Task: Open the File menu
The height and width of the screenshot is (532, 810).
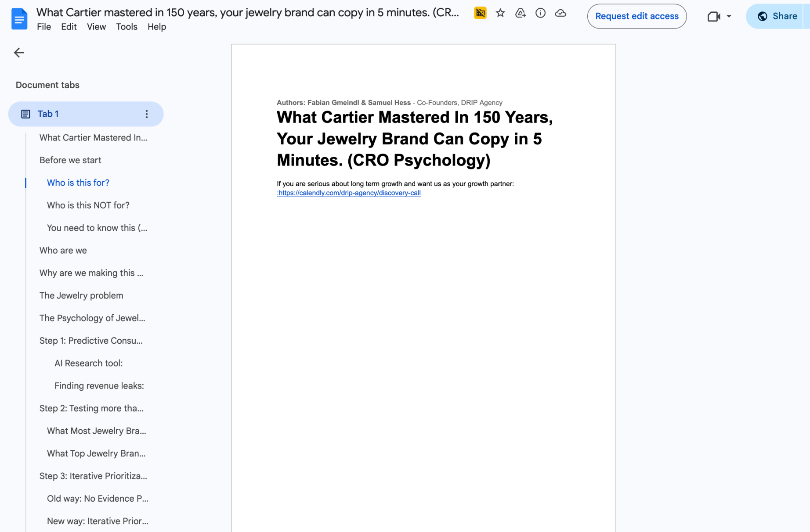Action: coord(44,27)
